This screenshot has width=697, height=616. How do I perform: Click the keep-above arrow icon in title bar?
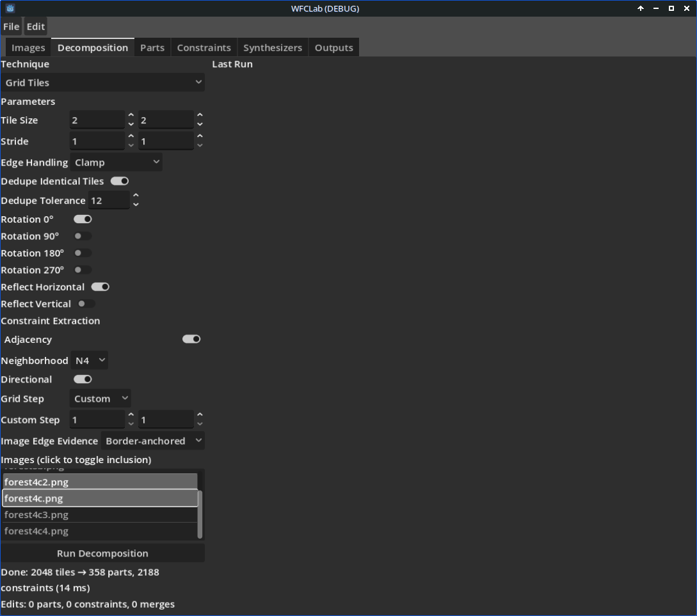(641, 8)
